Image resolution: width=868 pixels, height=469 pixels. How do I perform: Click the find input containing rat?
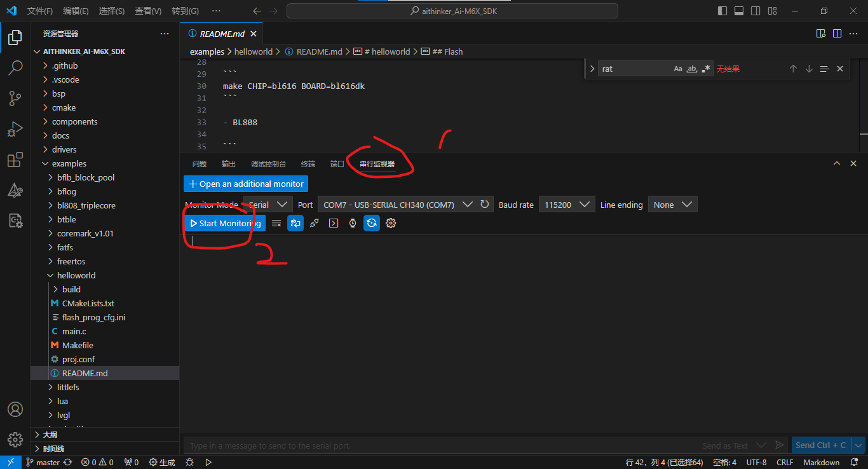pos(656,69)
